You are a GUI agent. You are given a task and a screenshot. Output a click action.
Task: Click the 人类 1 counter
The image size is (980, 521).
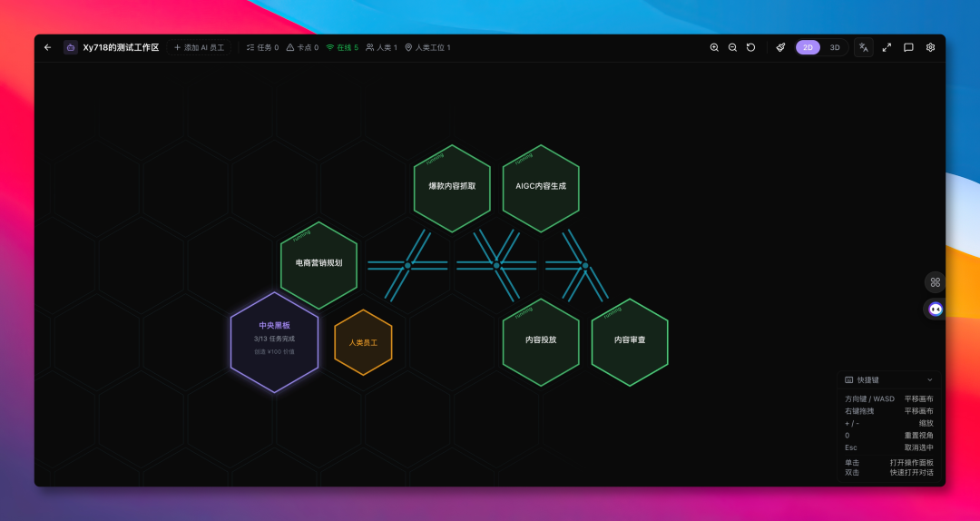coord(381,47)
